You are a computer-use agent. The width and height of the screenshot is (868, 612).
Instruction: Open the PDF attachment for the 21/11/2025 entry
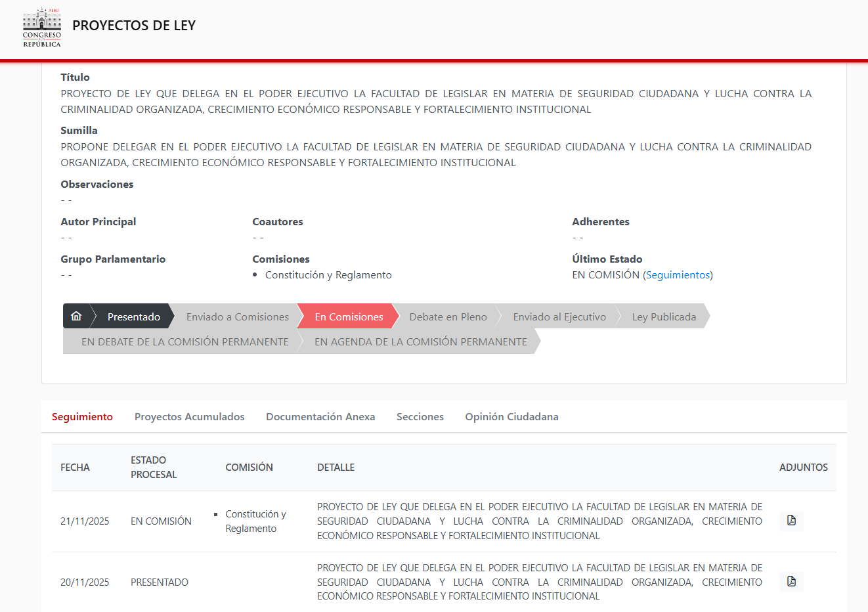(x=791, y=521)
